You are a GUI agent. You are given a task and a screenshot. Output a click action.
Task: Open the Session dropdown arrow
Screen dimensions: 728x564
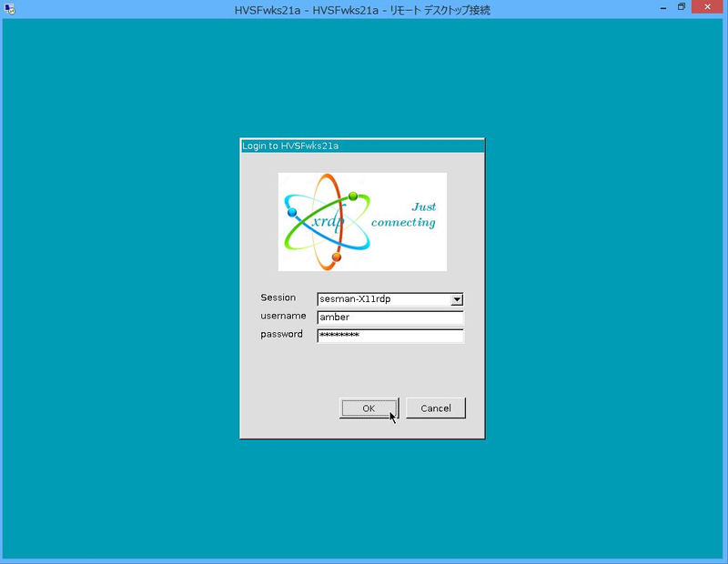(457, 299)
